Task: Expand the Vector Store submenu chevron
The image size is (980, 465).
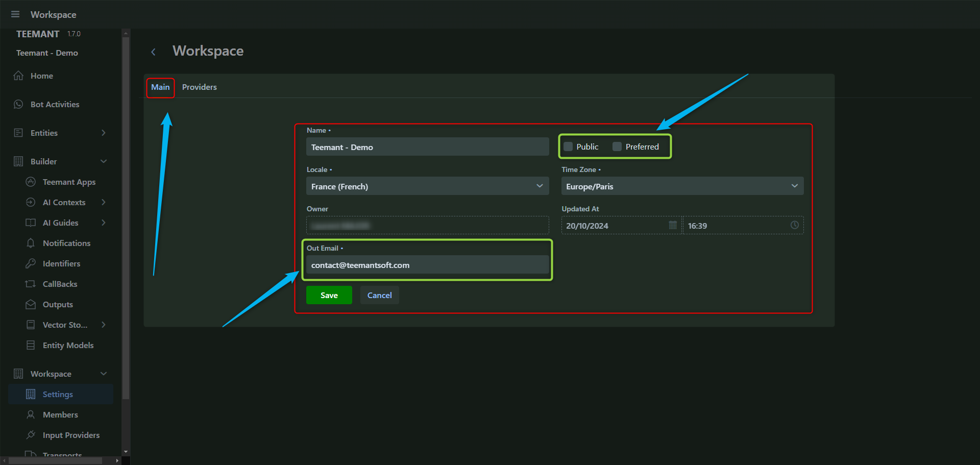Action: [104, 325]
